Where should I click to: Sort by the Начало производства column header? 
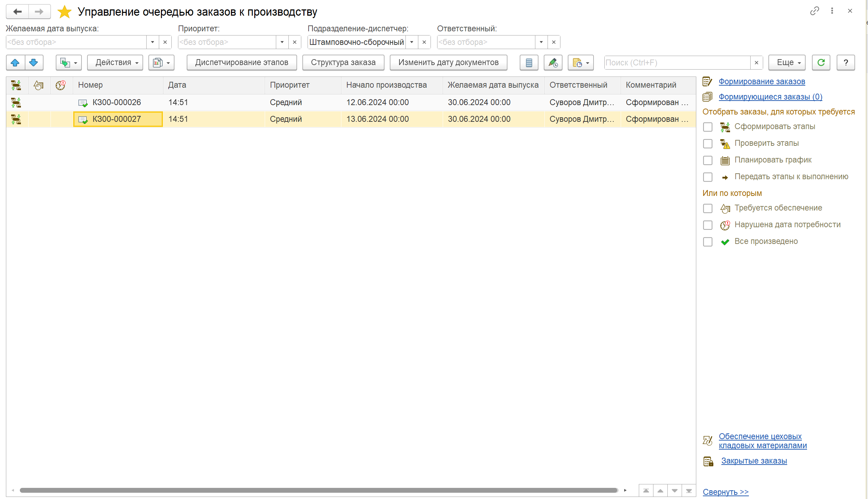coord(392,85)
